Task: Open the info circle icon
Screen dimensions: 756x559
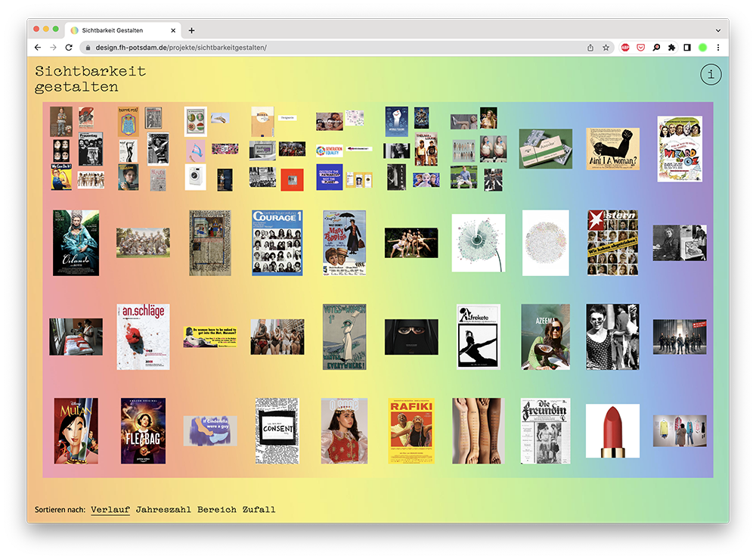Action: point(711,74)
